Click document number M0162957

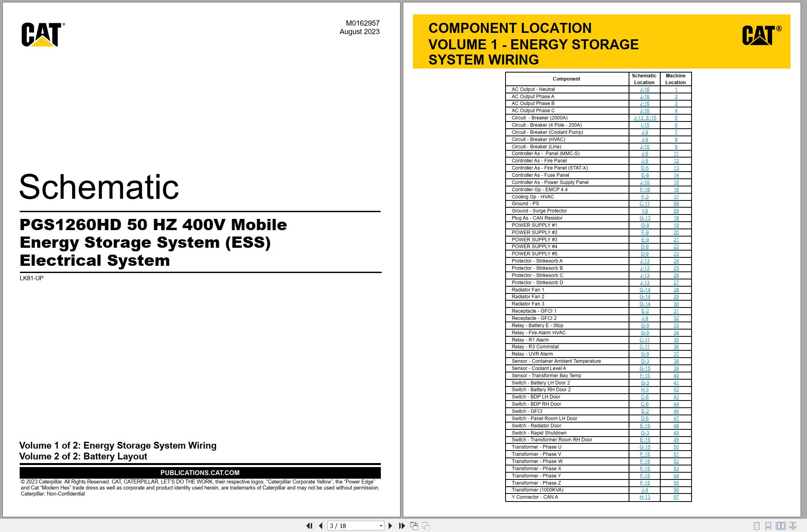362,23
